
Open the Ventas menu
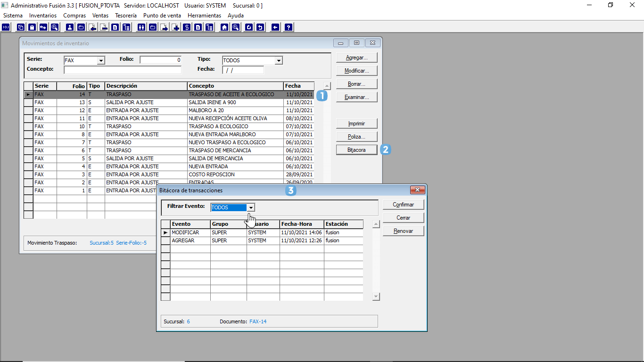point(100,16)
